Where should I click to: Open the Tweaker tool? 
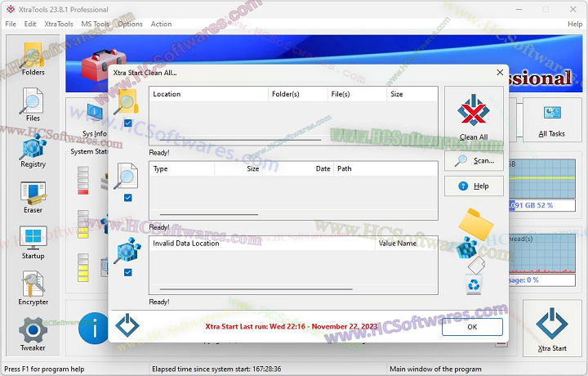[x=33, y=334]
